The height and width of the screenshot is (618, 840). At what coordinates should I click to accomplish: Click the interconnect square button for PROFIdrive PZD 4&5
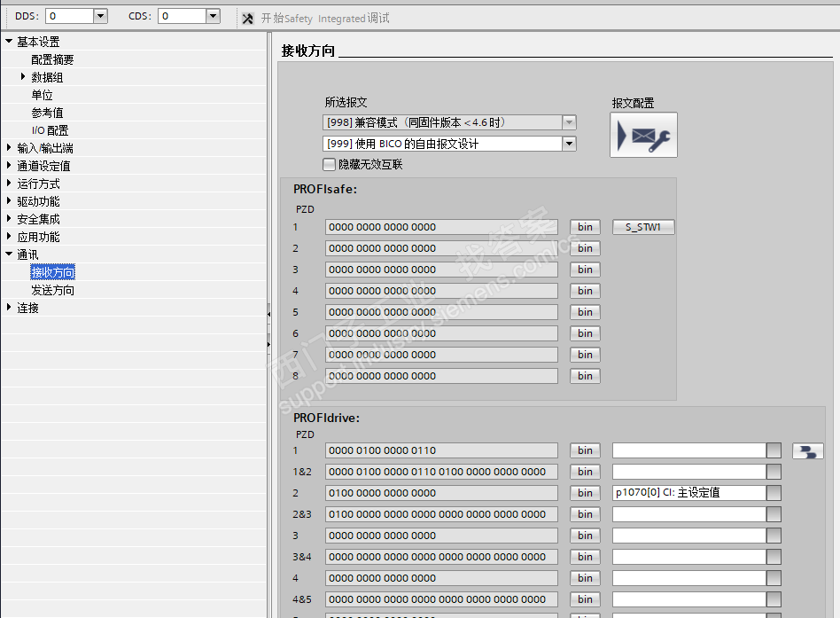coord(774,599)
